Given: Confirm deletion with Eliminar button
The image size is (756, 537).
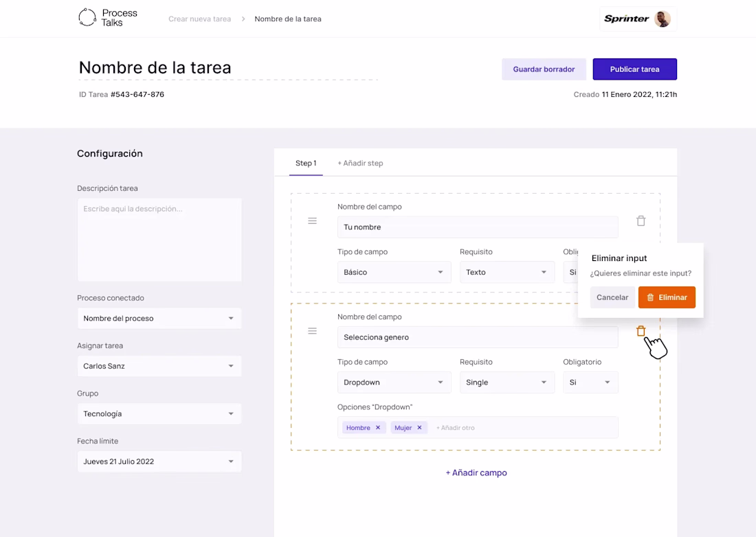Looking at the screenshot, I should [667, 297].
